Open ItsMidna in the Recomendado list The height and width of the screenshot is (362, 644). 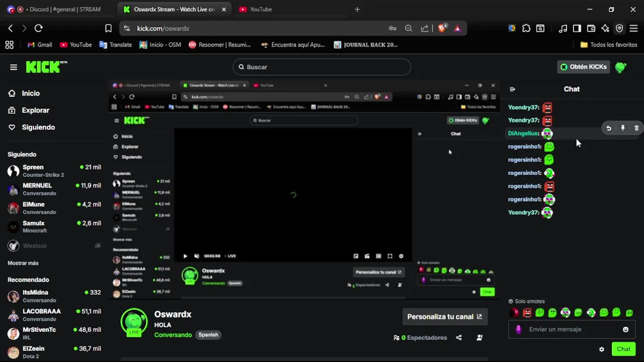54,296
